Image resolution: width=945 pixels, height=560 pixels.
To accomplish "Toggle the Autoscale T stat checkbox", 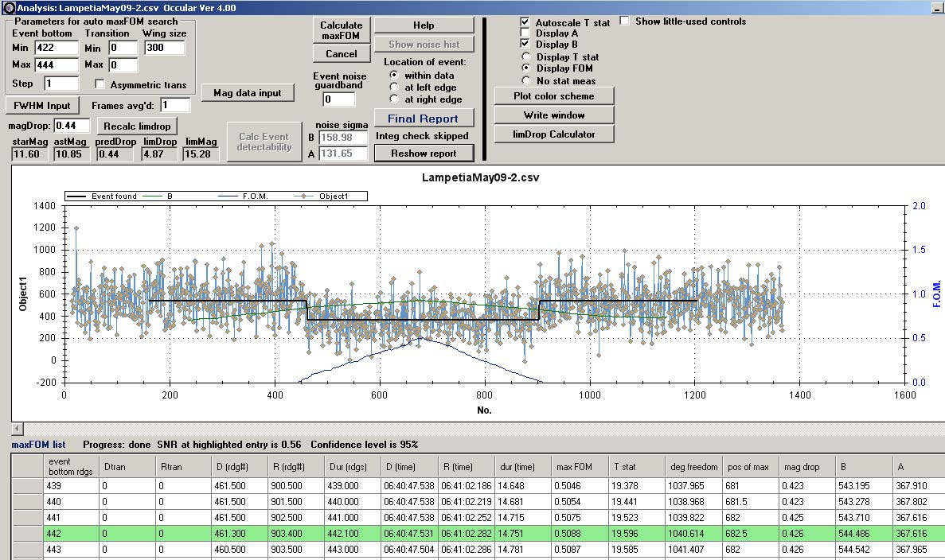I will [x=525, y=21].
